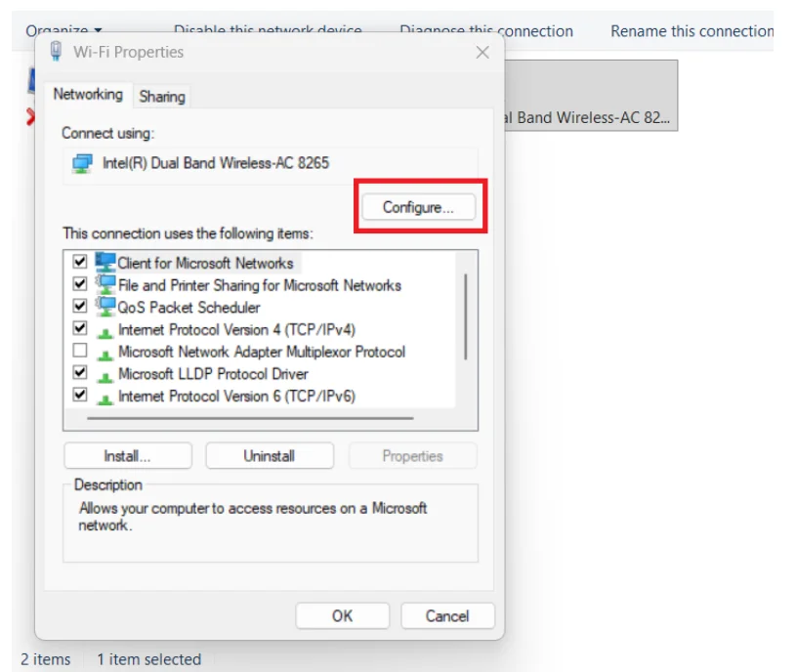Enable Microsoft Network Adapter Multiplexor Protocol checkbox
The width and height of the screenshot is (797, 672).
tap(80, 351)
